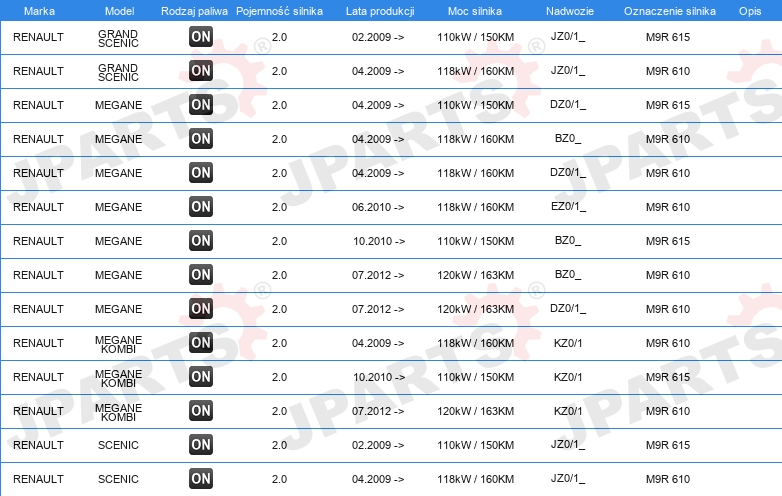The image size is (782, 496).
Task: Click 120kW / 163KM in Megane BZ0_ row
Action: (476, 275)
